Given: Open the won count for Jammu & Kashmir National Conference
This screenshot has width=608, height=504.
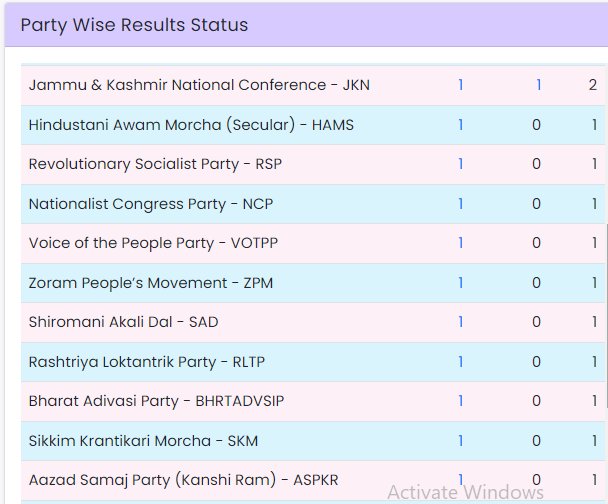Looking at the screenshot, I should pos(461,85).
